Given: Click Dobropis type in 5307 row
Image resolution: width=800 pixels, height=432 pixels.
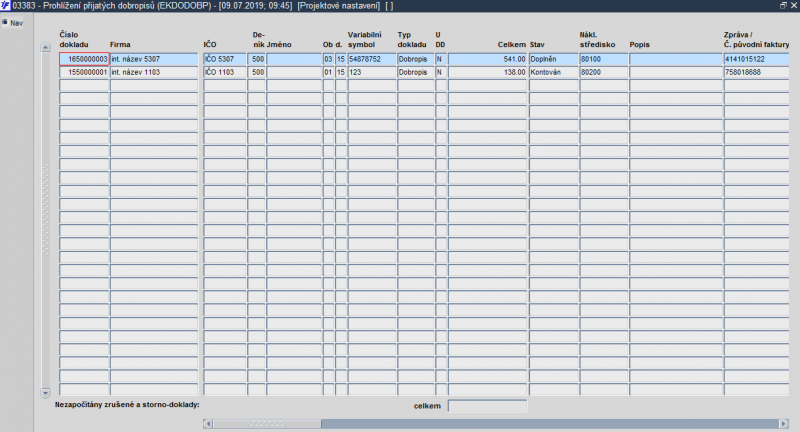Looking at the screenshot, I should click(x=416, y=59).
